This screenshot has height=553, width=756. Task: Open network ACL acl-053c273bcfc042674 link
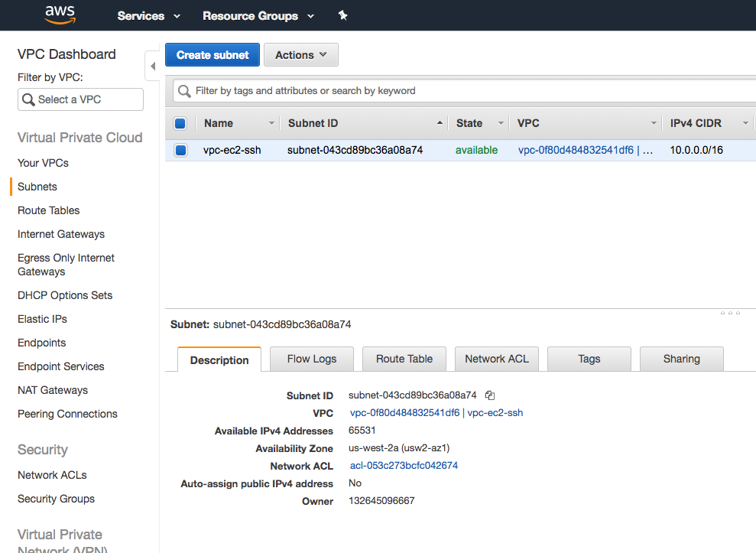404,466
